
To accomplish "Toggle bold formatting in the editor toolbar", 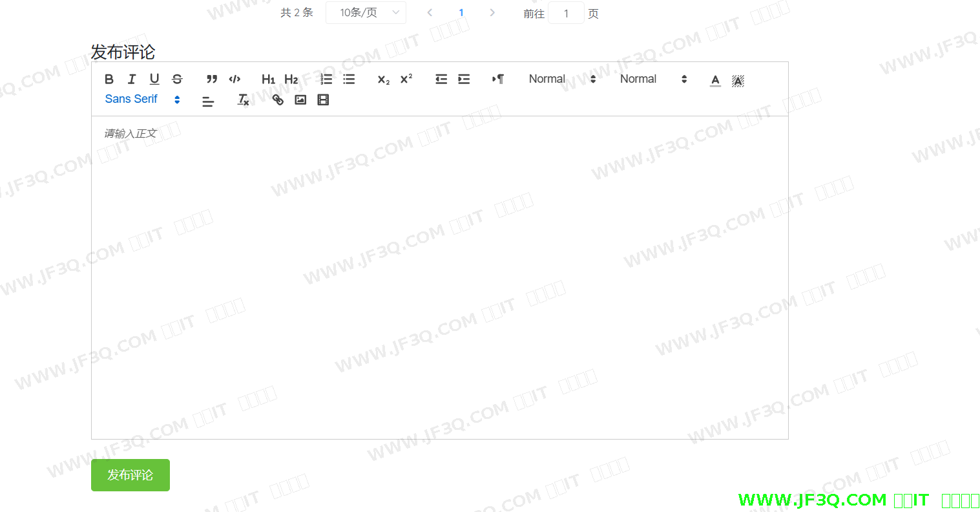I will [x=109, y=79].
